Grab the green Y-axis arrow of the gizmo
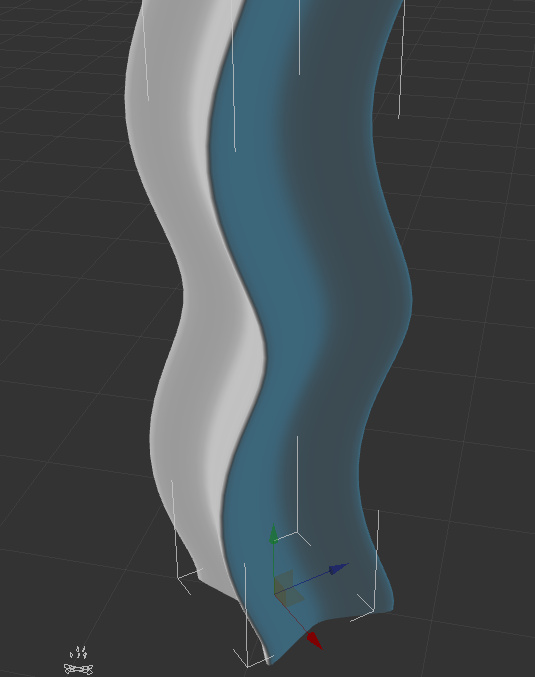Screen dimensions: 535x677 click(273, 534)
